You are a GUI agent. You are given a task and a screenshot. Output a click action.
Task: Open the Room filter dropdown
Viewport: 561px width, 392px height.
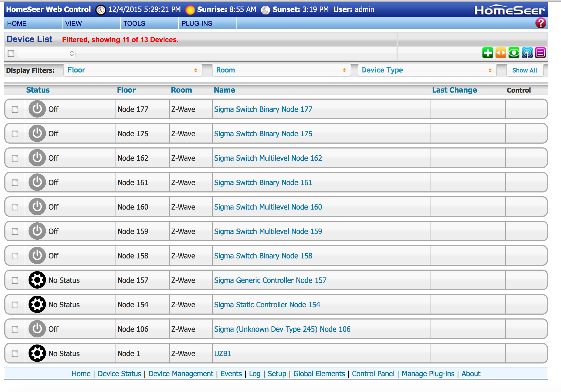tap(281, 70)
